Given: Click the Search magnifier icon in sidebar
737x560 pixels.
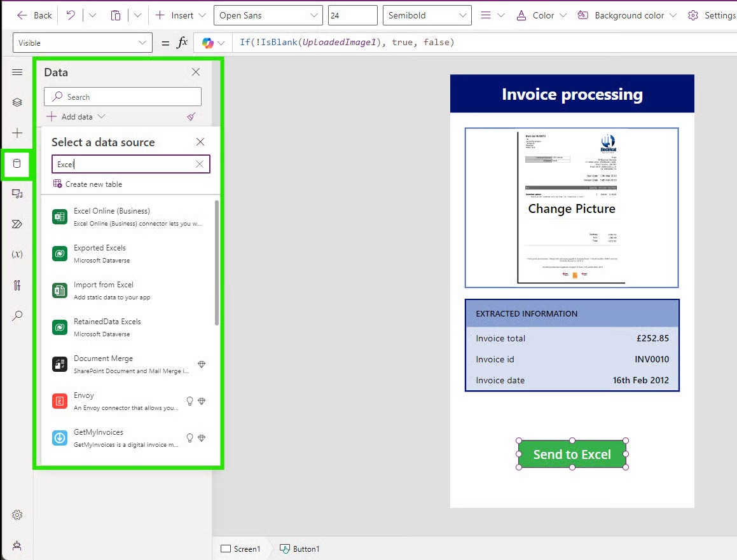Looking at the screenshot, I should [x=17, y=316].
